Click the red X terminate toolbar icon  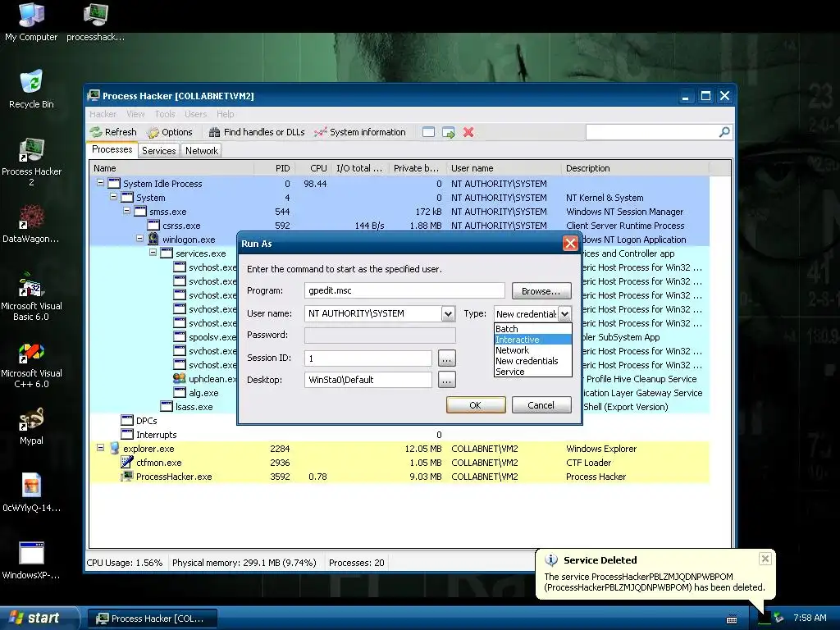468,132
